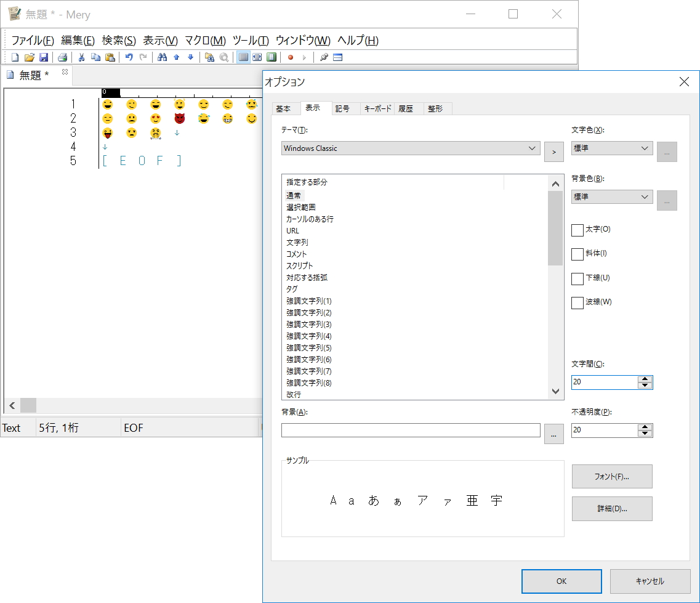
Task: Click the wrap-at-window green icon
Action: (272, 57)
